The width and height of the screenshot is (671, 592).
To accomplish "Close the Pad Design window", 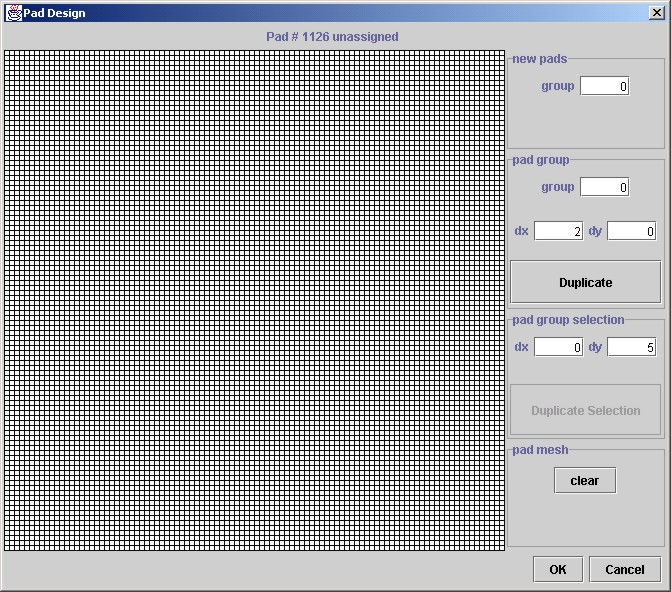I will [x=656, y=13].
